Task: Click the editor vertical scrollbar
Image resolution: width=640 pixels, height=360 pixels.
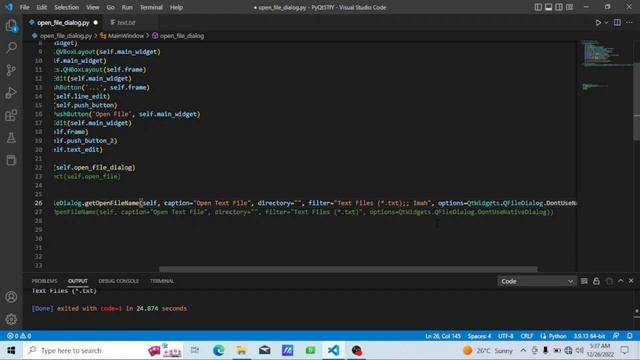Action: pos(636,101)
